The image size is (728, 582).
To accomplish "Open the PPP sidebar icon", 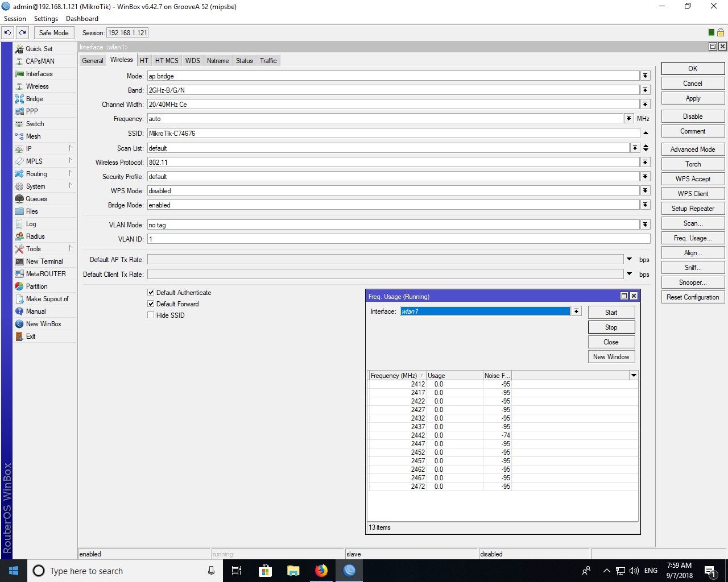I will coord(19,111).
